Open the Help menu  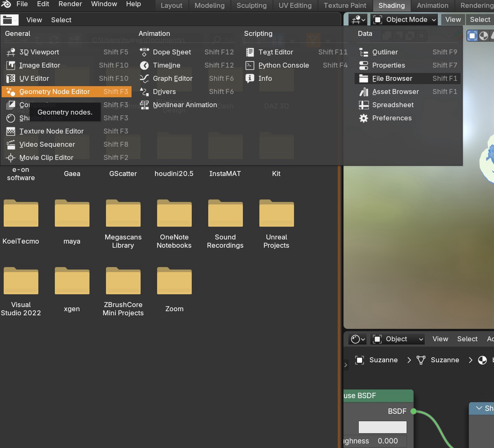coord(134,4)
